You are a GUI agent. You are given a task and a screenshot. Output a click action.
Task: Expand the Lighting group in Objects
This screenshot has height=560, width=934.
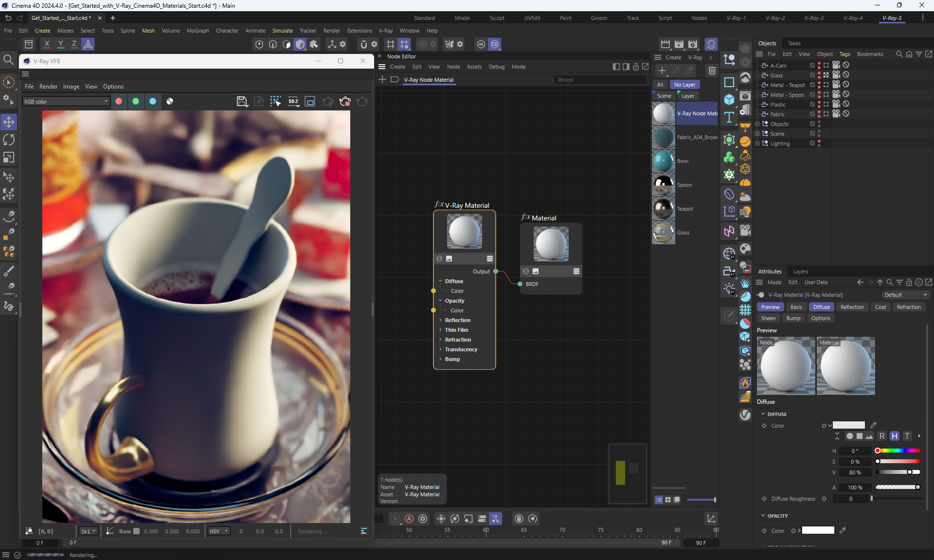(x=757, y=144)
